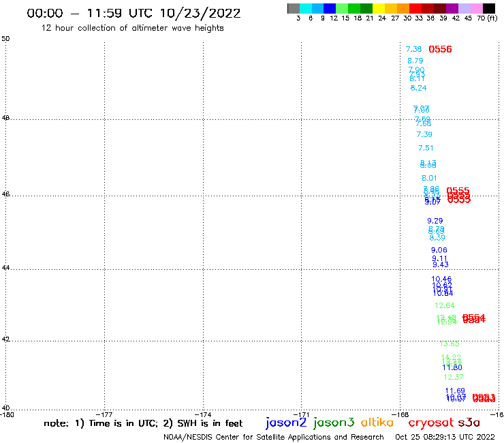The image size is (504, 443).
Task: Click the 46 latitude axis label
Action: pos(5,194)
